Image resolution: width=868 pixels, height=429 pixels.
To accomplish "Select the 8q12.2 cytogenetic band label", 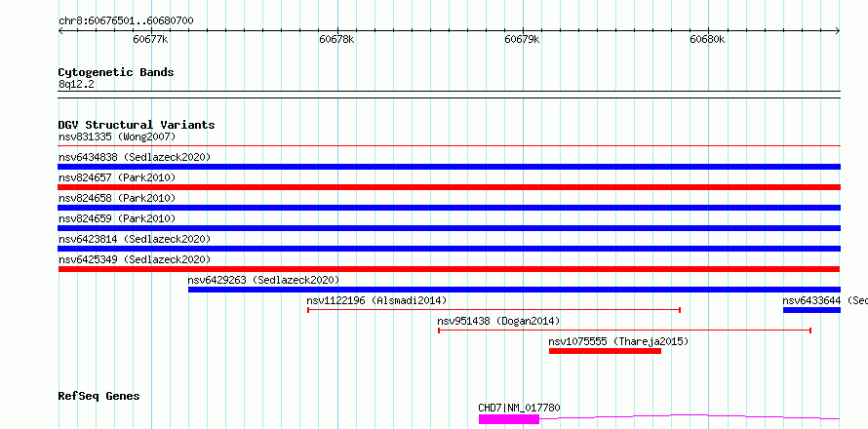I will pos(76,85).
